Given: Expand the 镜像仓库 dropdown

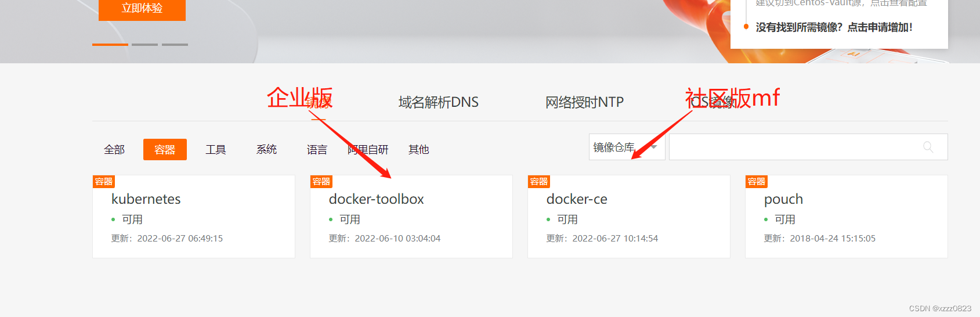Looking at the screenshot, I should (x=627, y=147).
